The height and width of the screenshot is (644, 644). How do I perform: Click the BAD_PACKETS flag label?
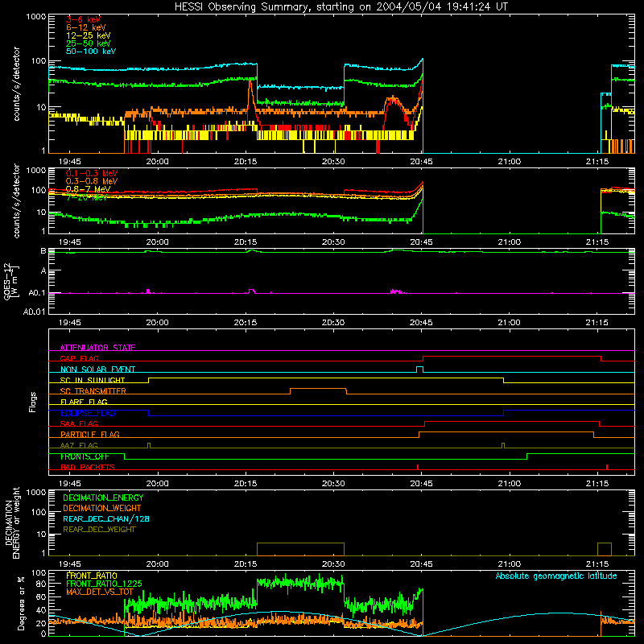click(88, 467)
